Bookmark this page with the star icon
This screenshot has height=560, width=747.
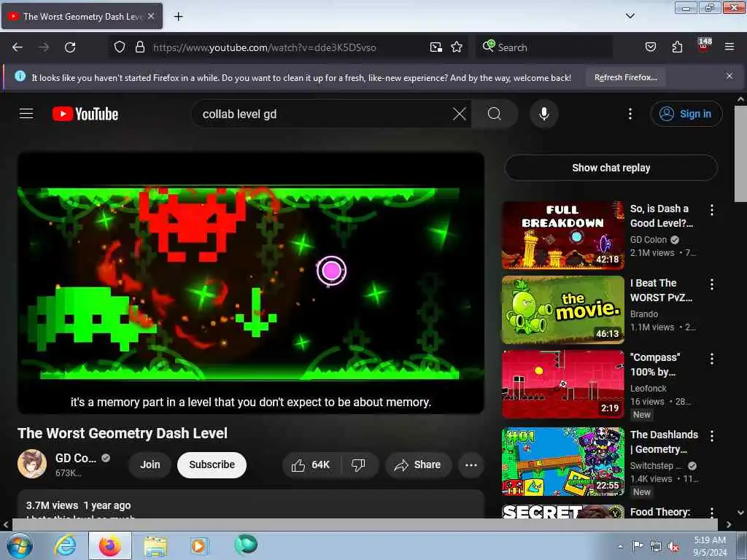point(457,47)
